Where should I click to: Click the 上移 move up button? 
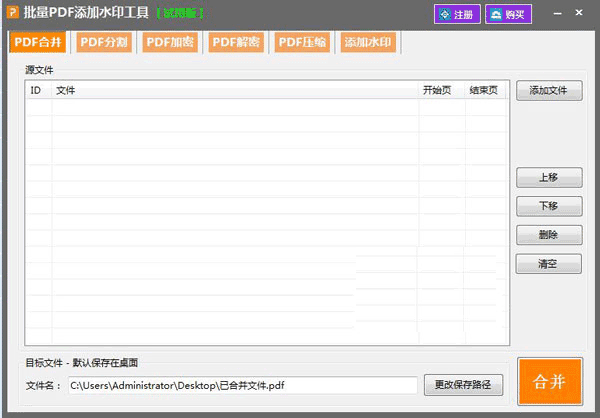(549, 178)
